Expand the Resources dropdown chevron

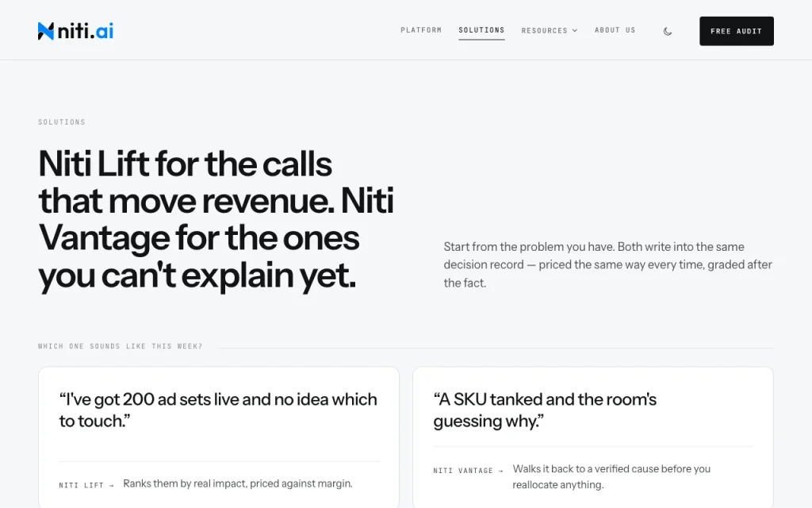575,31
